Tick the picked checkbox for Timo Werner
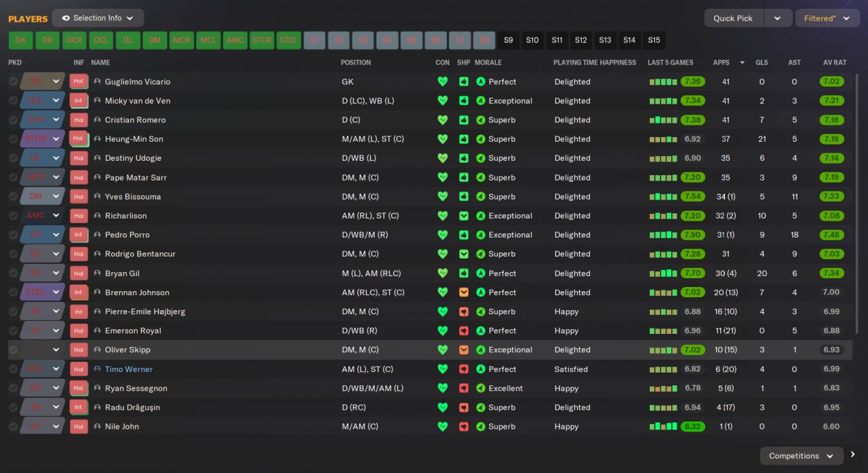 (13, 369)
